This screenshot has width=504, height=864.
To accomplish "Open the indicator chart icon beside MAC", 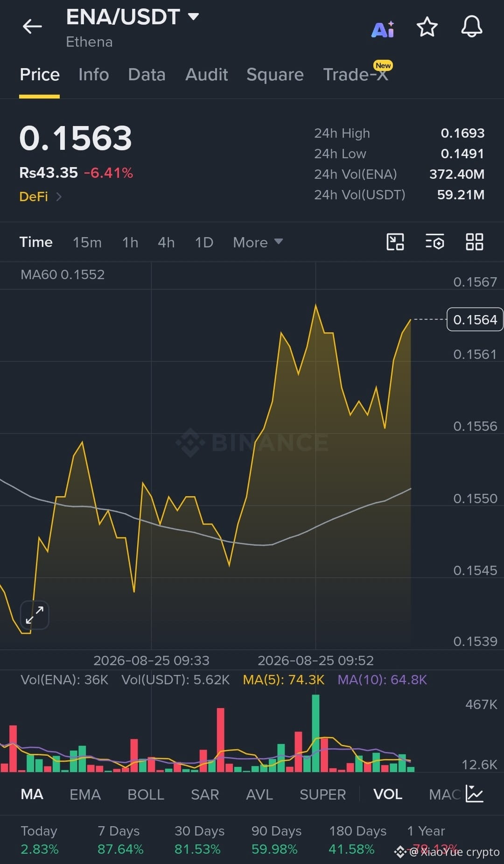I will [475, 794].
